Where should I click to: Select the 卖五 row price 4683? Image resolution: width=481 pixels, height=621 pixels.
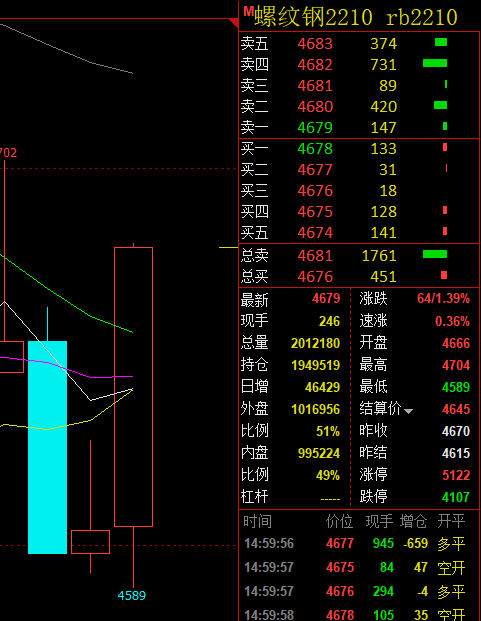(x=315, y=44)
